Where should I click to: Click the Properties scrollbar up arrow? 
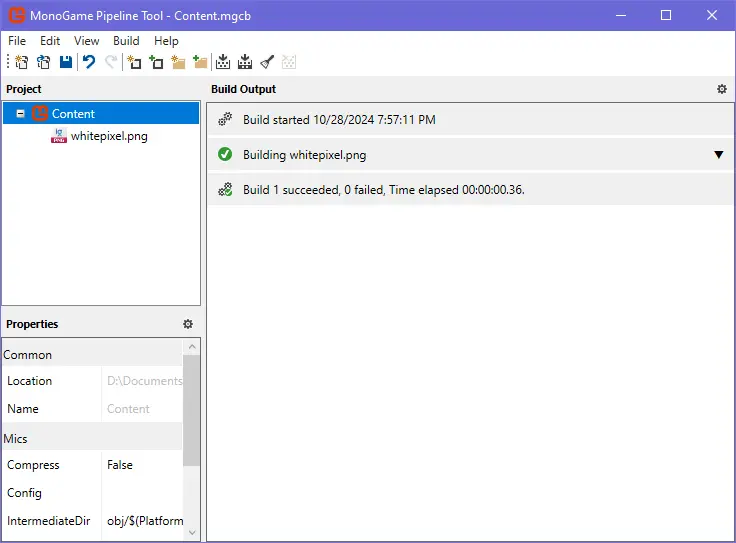pos(192,347)
